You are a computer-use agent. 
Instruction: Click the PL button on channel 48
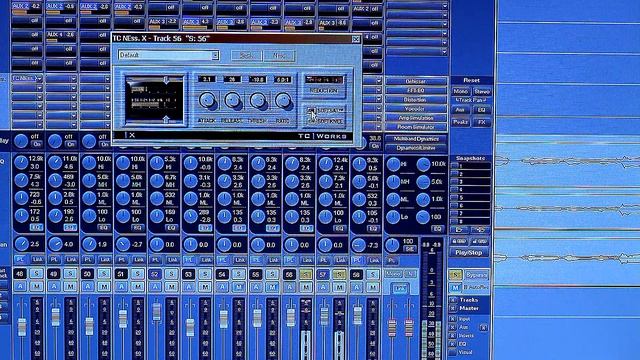20,259
